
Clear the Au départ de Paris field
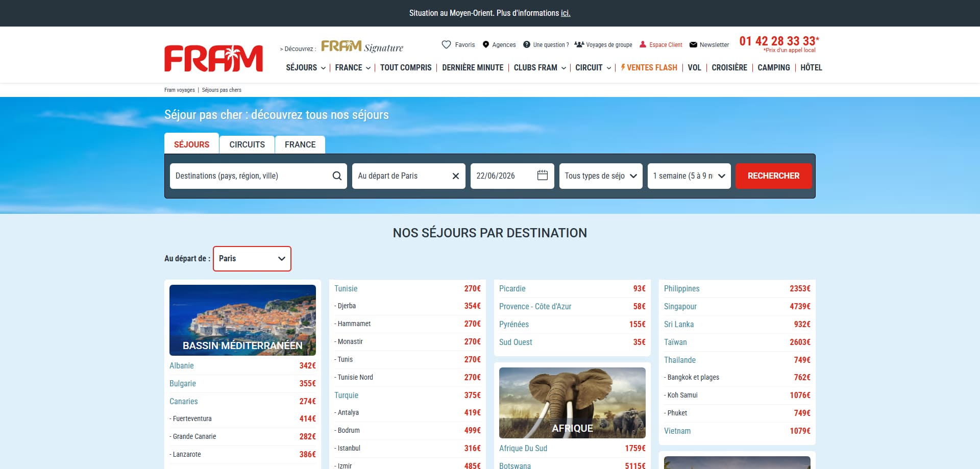456,176
